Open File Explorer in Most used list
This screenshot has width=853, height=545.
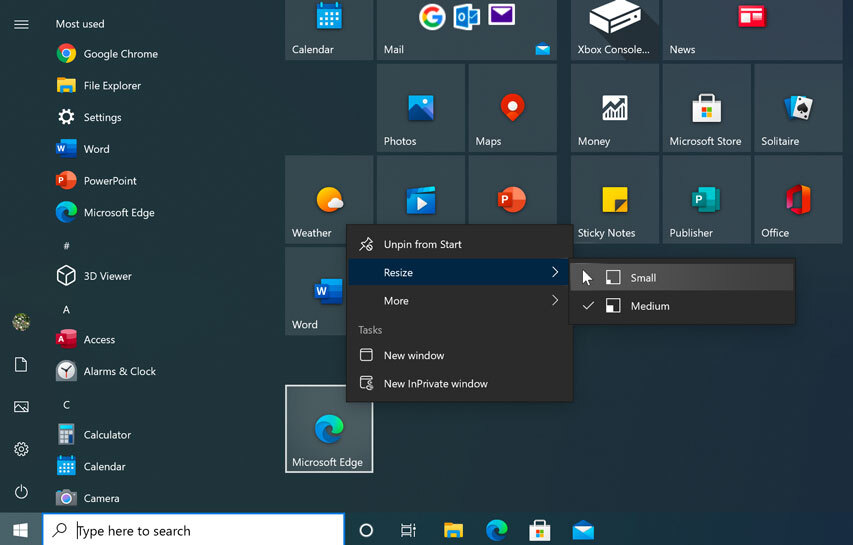[x=98, y=85]
